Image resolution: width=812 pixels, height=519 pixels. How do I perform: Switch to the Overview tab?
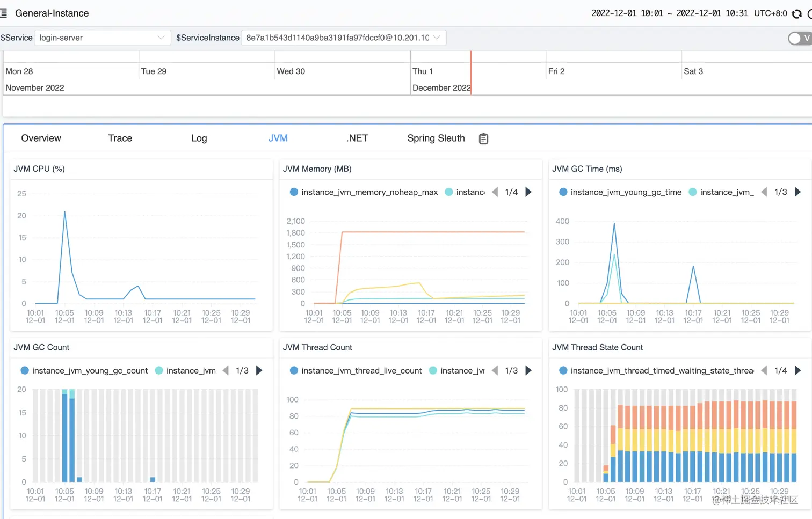coord(41,138)
